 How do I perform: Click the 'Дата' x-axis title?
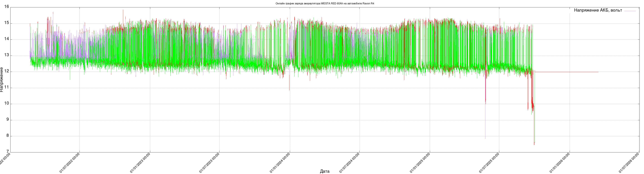pos(325,171)
